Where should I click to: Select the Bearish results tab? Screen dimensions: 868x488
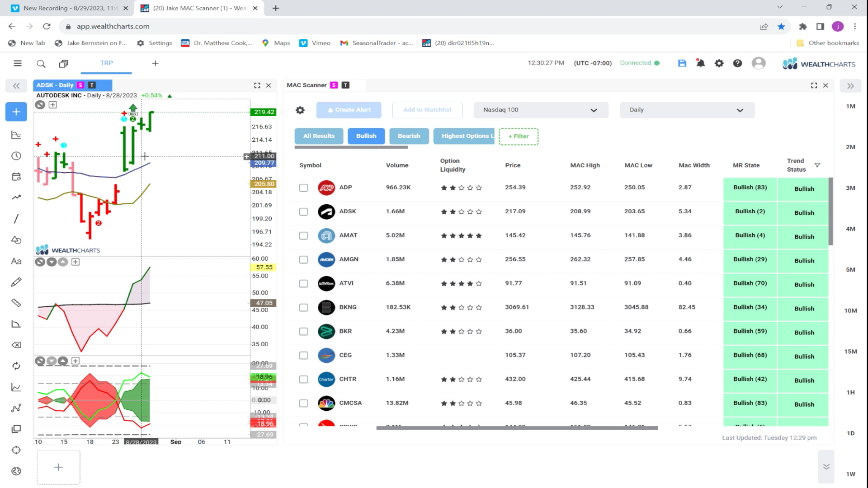[x=409, y=136]
